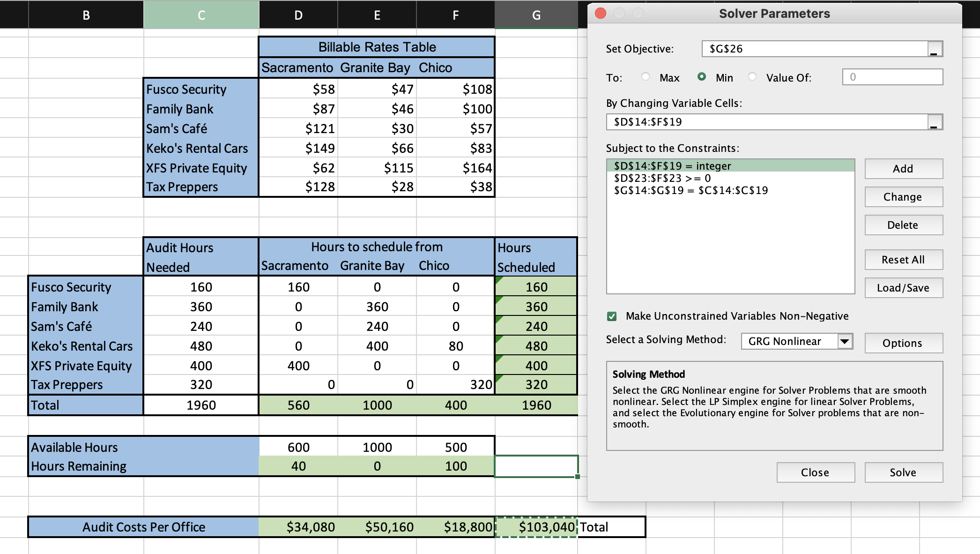The image size is (980, 554).
Task: Select the $D$23:$F$23 >= 0 constraint
Action: (730, 178)
